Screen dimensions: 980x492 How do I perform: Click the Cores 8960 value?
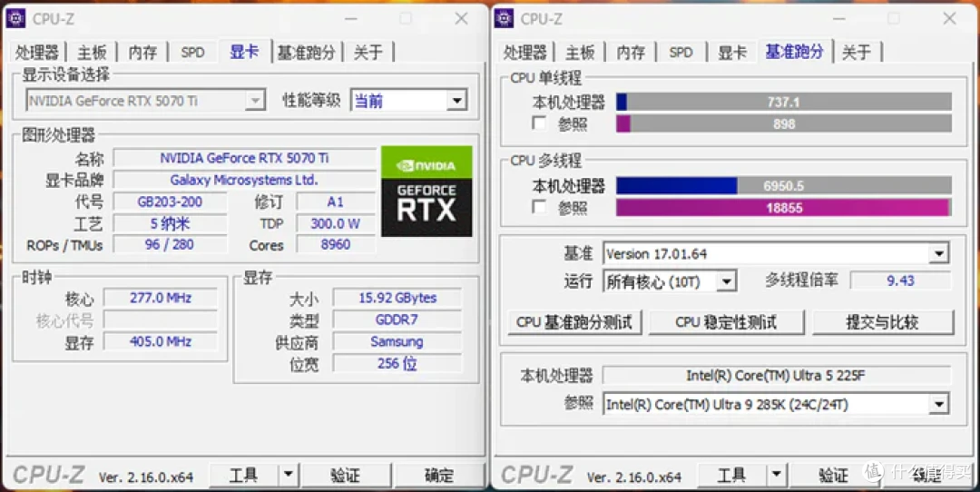point(336,245)
